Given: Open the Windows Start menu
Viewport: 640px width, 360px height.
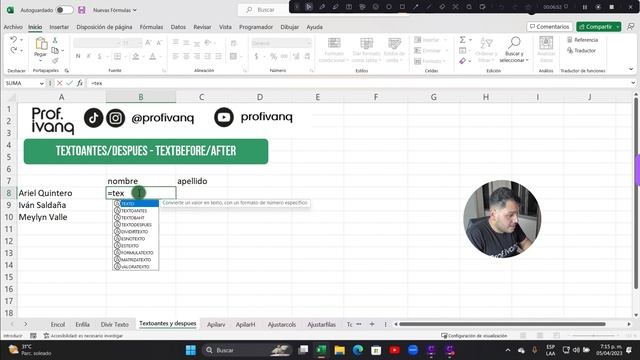Looking at the screenshot, I should 191,350.
